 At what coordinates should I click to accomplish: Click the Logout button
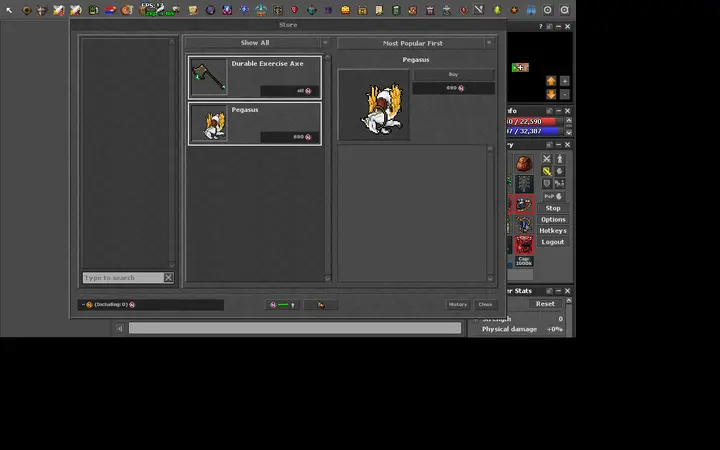[x=553, y=242]
